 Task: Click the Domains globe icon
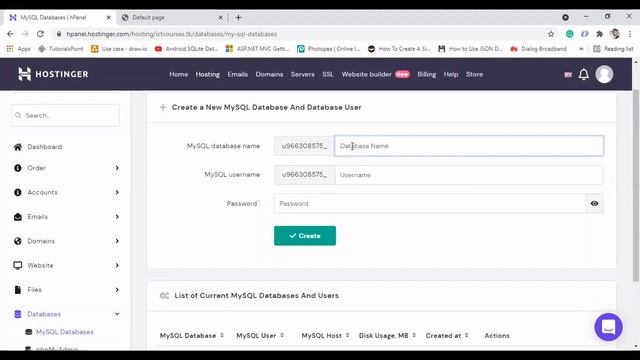(18, 241)
